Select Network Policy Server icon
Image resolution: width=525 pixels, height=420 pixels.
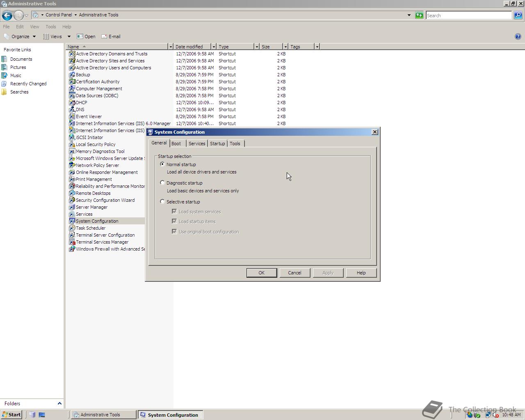coord(72,165)
